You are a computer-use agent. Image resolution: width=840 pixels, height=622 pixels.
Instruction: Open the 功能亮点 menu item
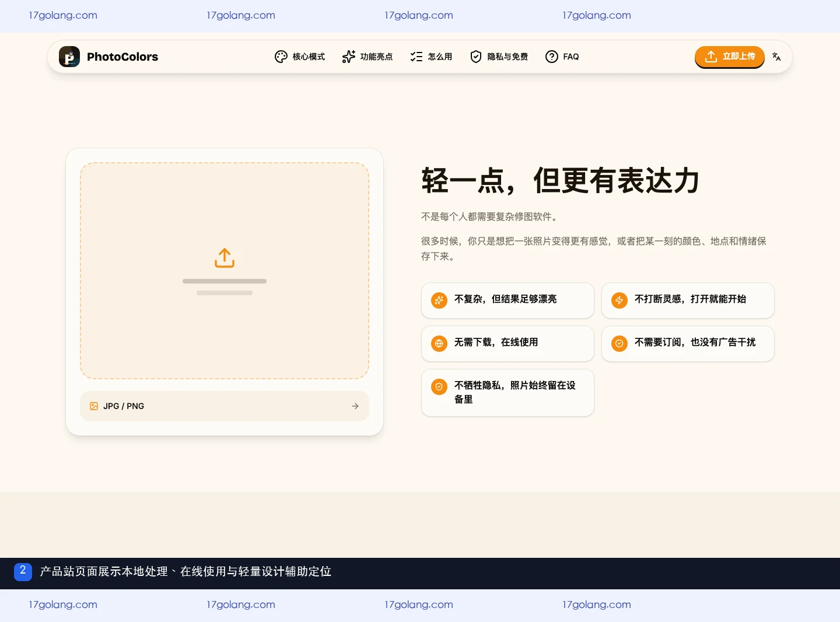click(x=367, y=57)
